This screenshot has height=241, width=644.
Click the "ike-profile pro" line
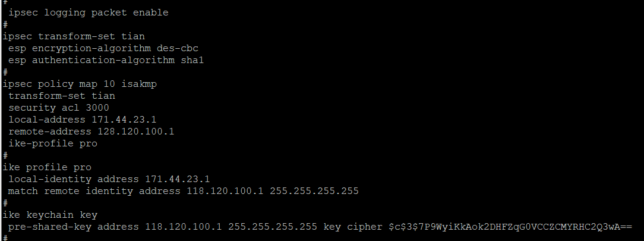53,143
